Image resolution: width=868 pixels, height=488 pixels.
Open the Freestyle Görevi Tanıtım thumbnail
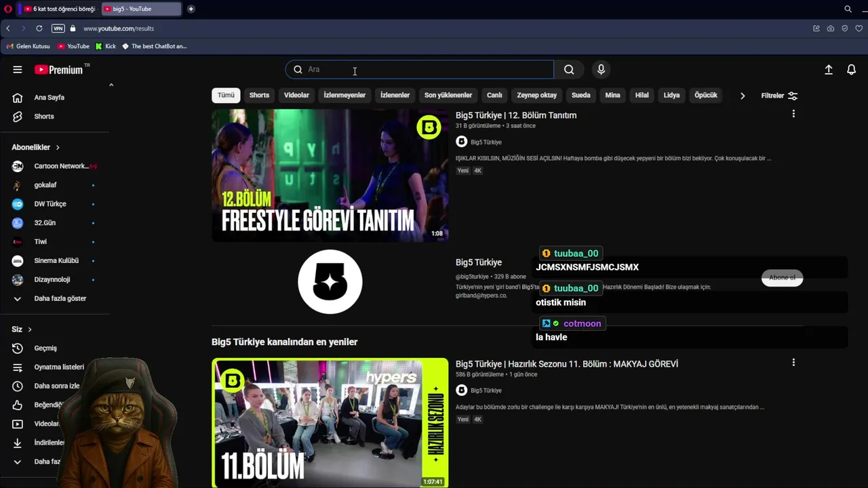[x=330, y=176]
